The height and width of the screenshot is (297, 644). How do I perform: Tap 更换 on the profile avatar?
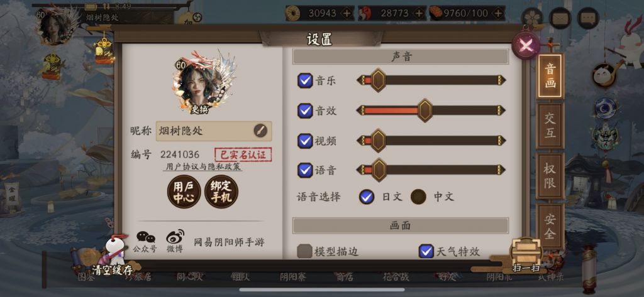tap(199, 110)
